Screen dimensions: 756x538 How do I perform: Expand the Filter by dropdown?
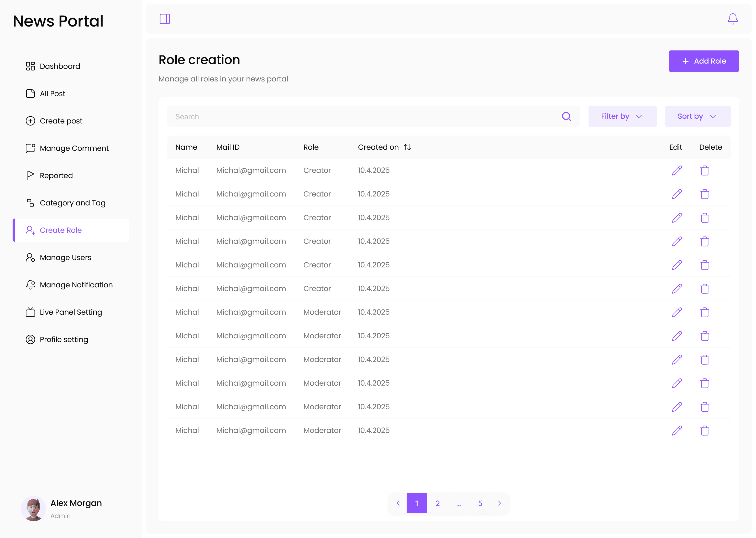(x=622, y=116)
